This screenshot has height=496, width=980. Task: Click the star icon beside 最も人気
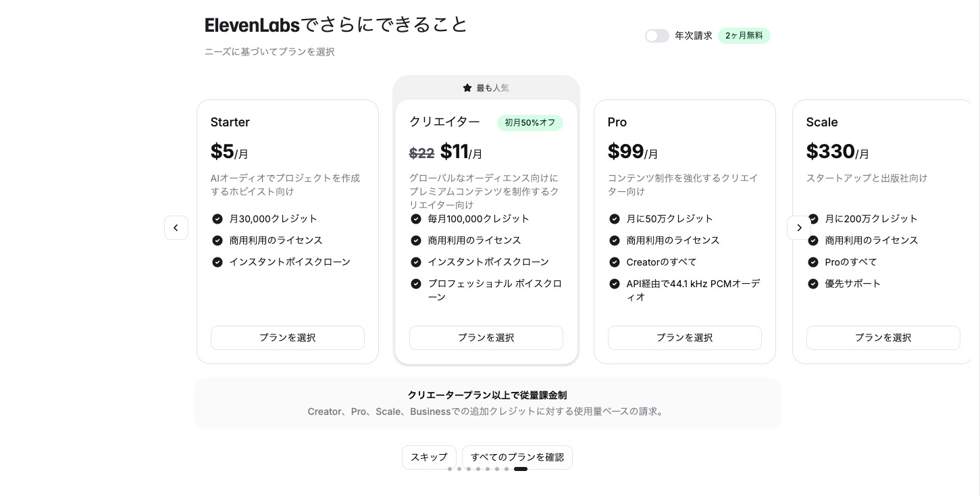(467, 88)
